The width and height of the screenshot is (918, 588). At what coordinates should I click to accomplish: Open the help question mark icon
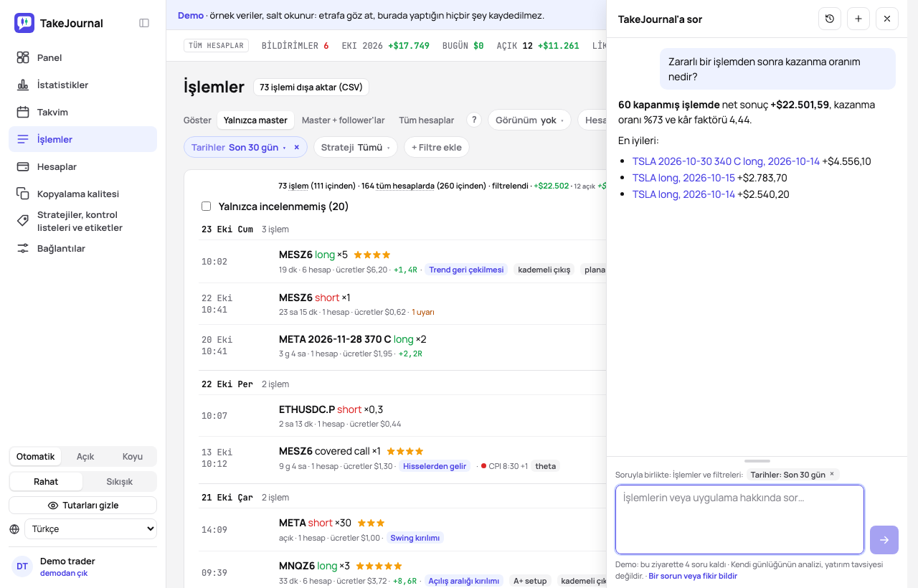click(x=473, y=120)
